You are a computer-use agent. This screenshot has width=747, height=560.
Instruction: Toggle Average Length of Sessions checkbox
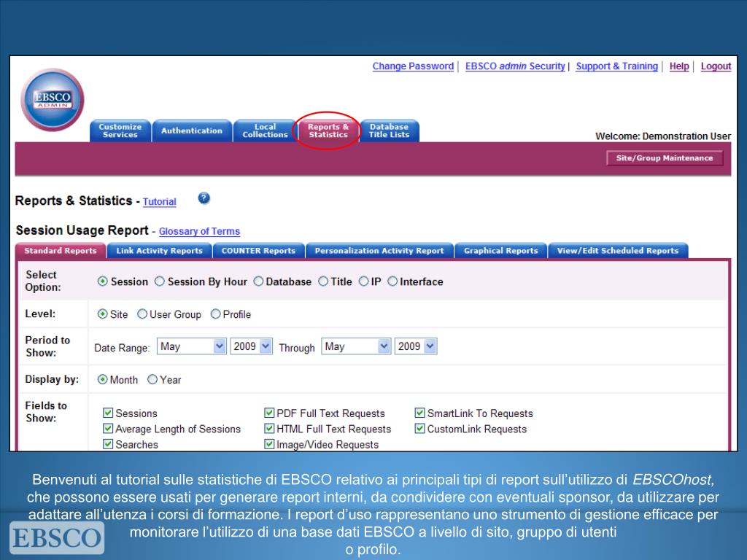tap(108, 428)
